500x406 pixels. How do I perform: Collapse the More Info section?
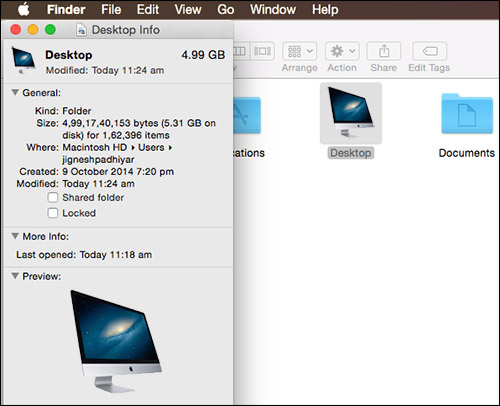pos(15,236)
